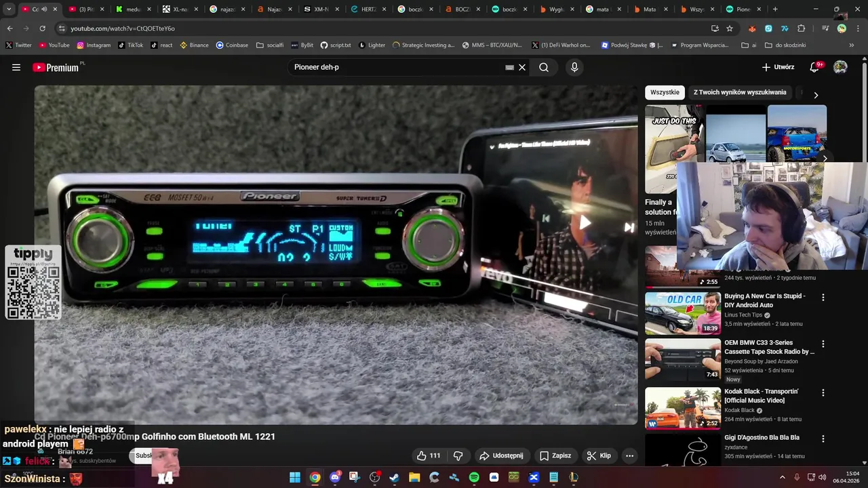Open YouTube notifications bell

[815, 67]
